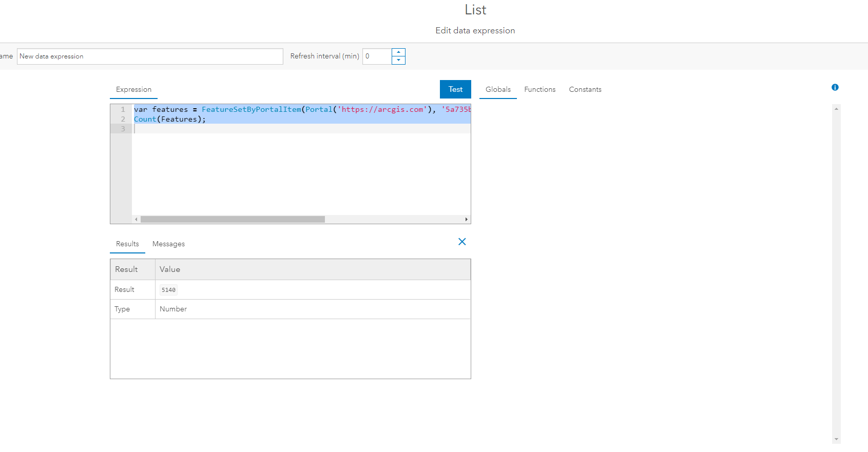Click the editor scroll-left arrow
Image resolution: width=868 pixels, height=452 pixels.
(x=136, y=219)
